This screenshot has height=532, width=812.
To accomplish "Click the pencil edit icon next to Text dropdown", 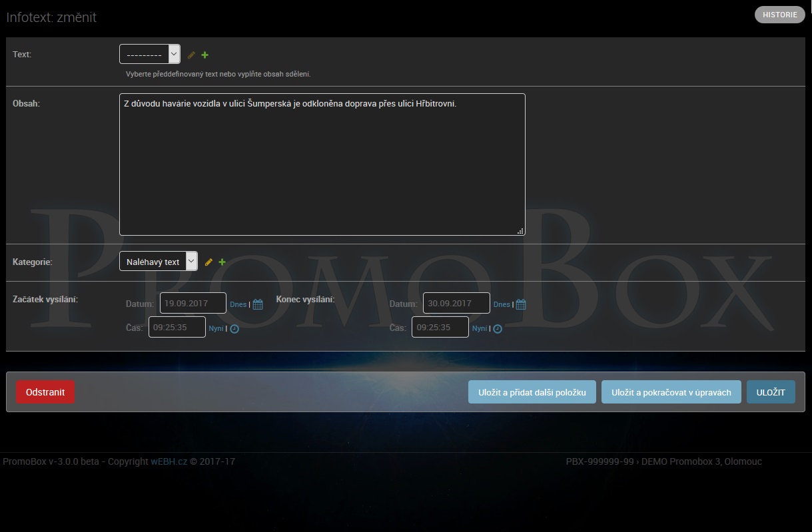I will coord(191,55).
